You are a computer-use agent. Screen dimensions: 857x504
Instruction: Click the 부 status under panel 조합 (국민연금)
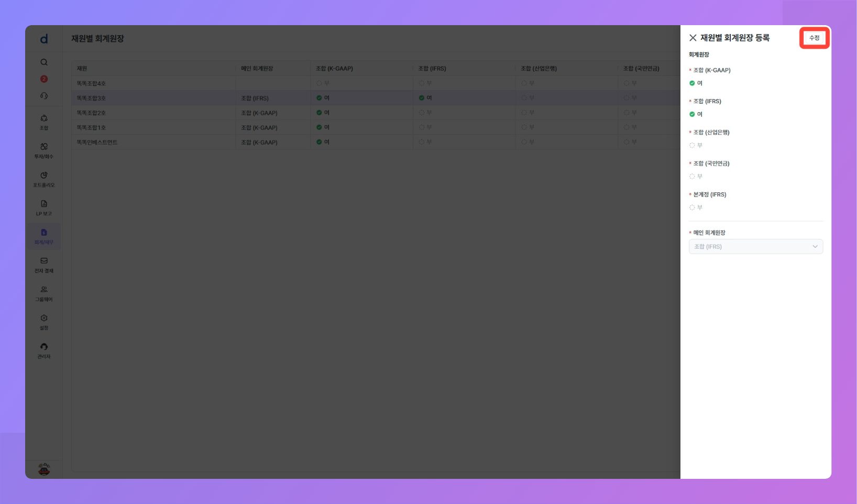tap(696, 177)
